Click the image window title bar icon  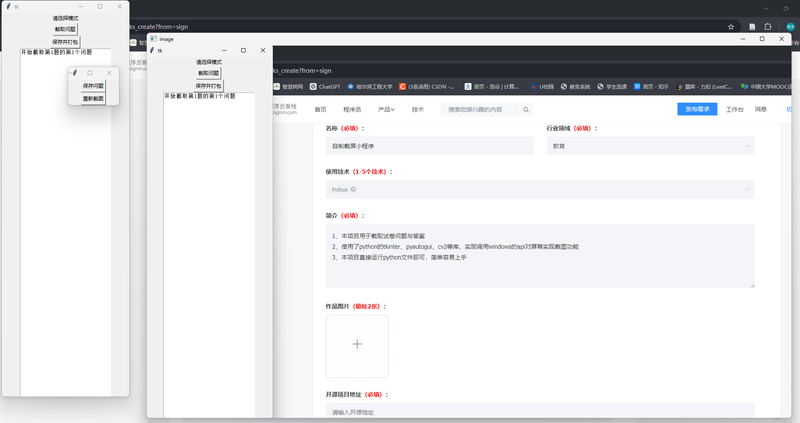[153, 39]
